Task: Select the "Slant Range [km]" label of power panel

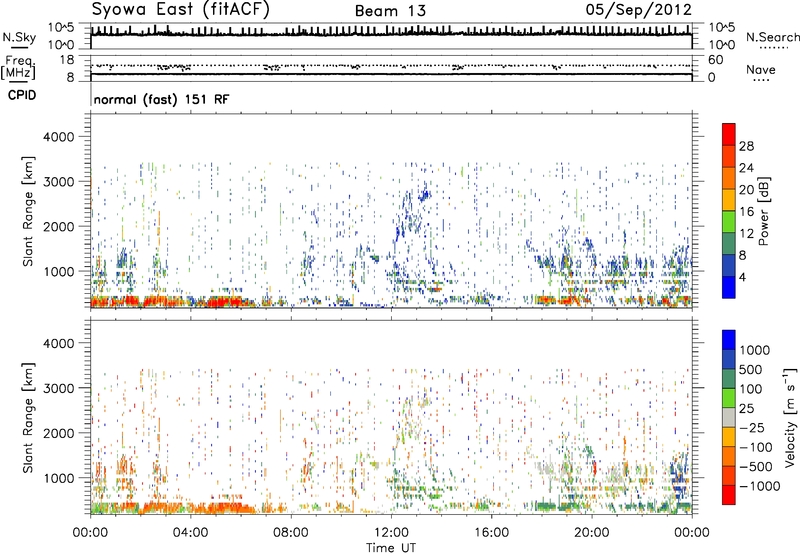Action: [28, 211]
